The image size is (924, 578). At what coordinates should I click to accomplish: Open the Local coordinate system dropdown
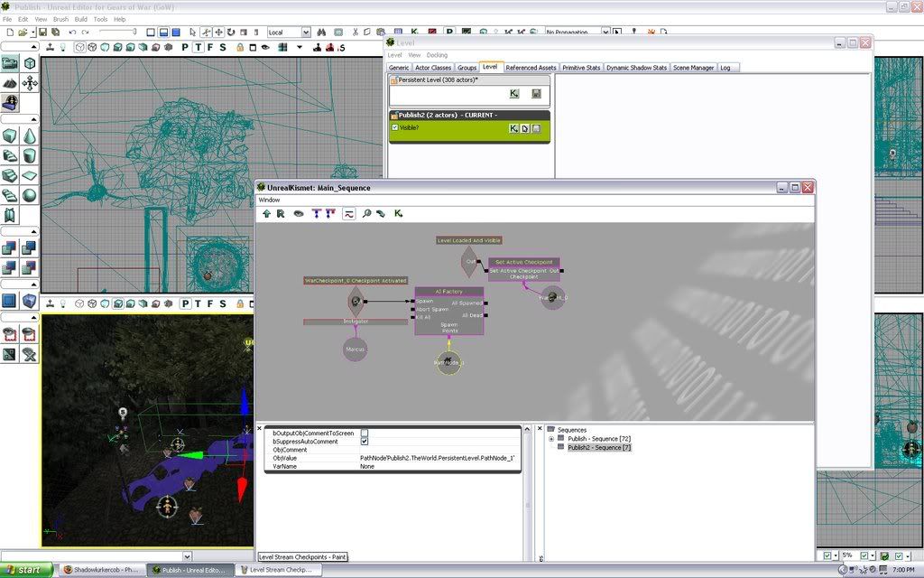(x=289, y=32)
